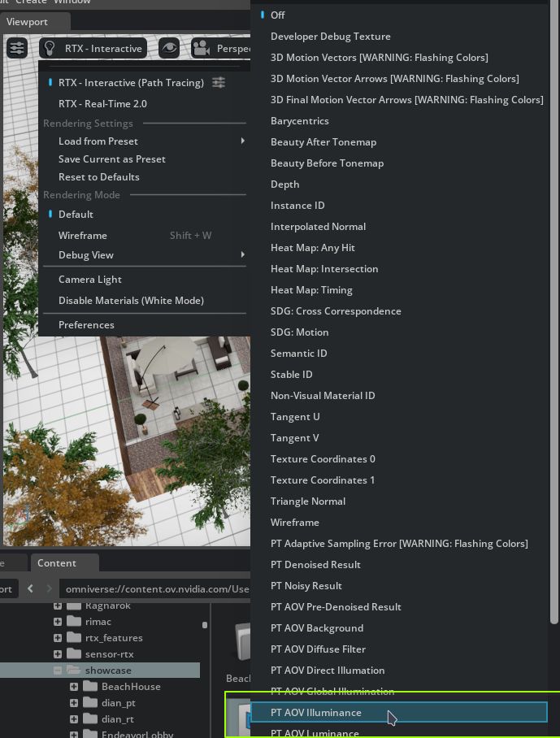
Task: Click the omniverse path input field
Action: click(x=154, y=588)
